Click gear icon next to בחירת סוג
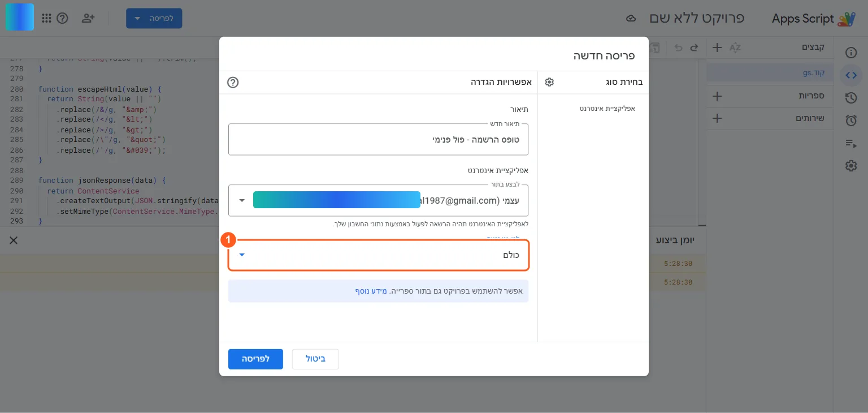The image size is (868, 413). point(549,82)
